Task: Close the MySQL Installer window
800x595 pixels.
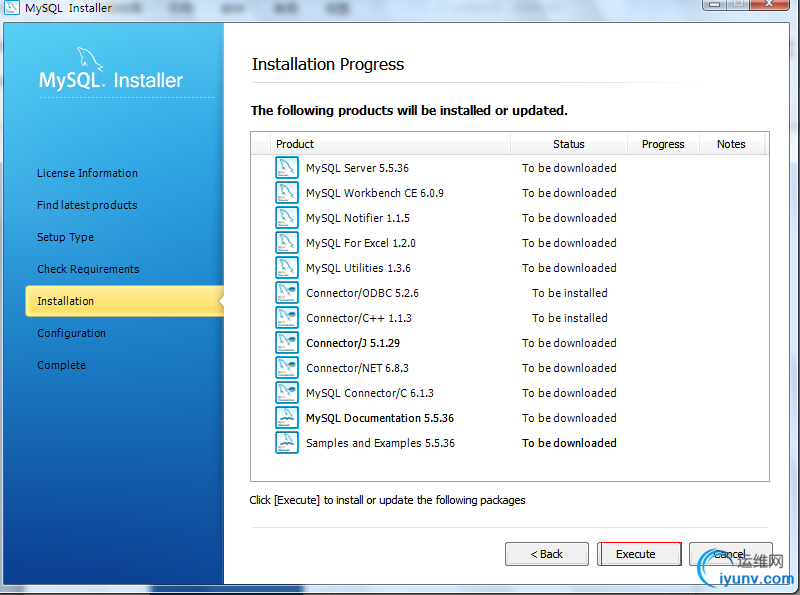Action: [771, 4]
